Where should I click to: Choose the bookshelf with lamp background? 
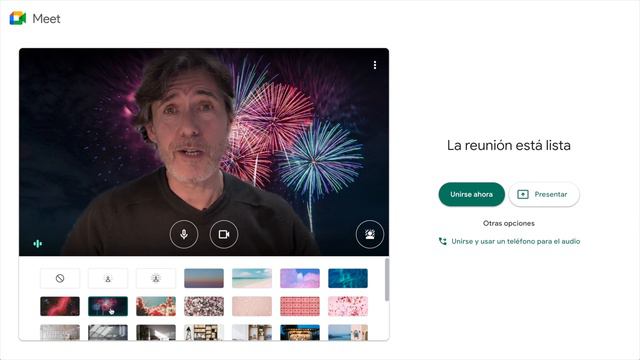[204, 332]
